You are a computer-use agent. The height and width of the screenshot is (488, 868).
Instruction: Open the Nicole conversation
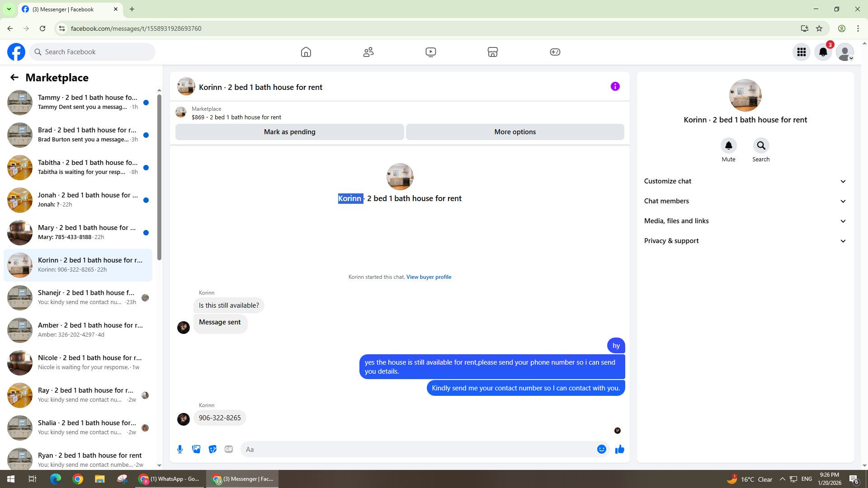(78, 363)
